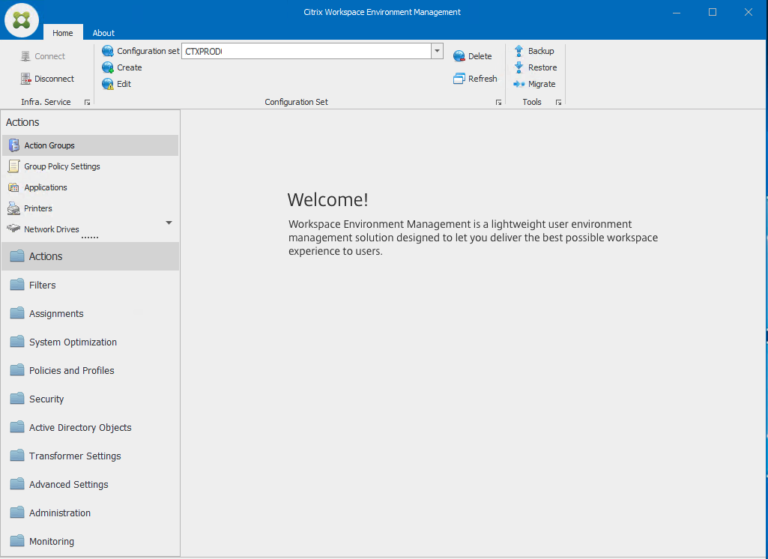Open Configuration Set group dialog launcher

point(499,102)
